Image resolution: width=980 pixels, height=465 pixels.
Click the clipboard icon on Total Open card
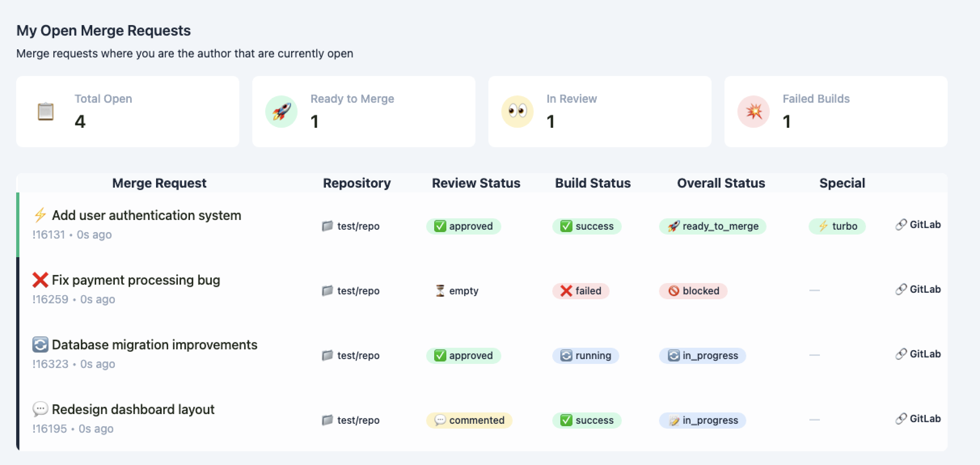pyautogui.click(x=46, y=110)
